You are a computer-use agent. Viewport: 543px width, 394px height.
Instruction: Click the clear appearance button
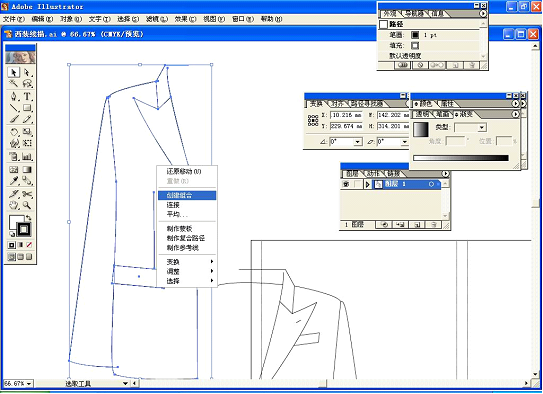[420, 65]
